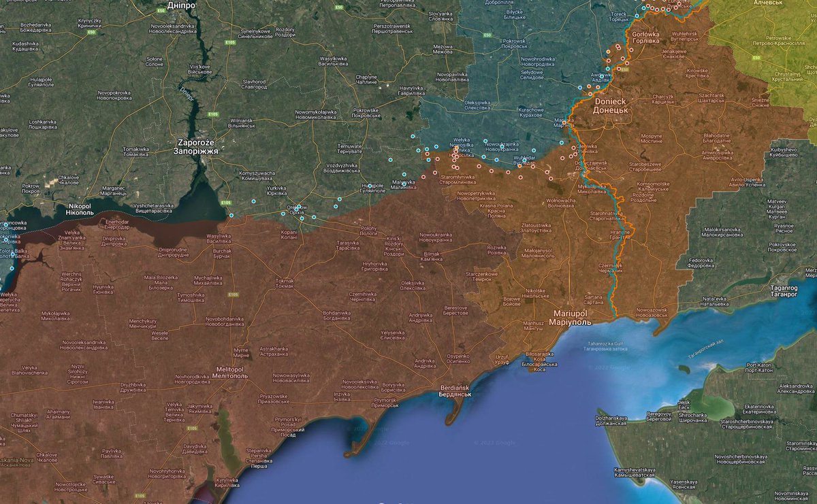Click the Urzuf Урзуф label
Image resolution: width=817 pixels, height=504 pixels.
[502, 359]
